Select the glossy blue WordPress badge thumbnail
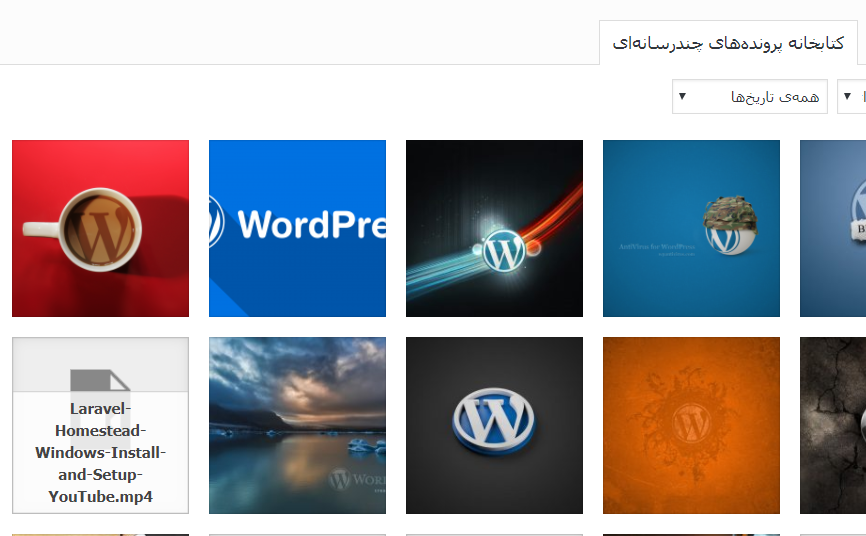 coord(494,425)
